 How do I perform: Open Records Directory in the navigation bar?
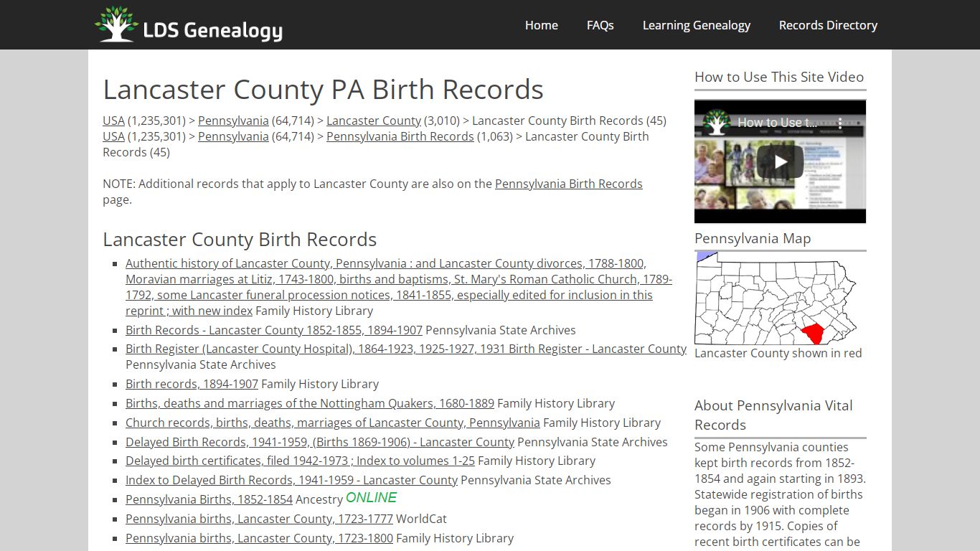pyautogui.click(x=829, y=25)
